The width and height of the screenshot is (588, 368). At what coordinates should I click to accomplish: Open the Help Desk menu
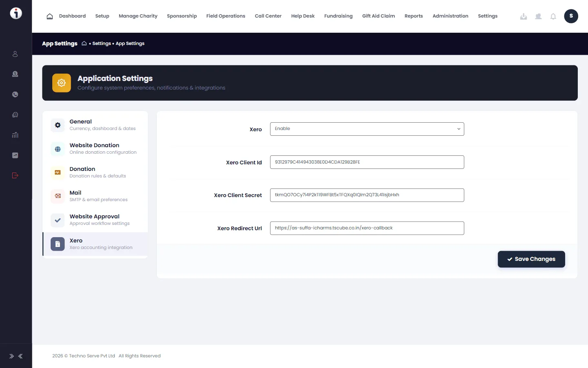click(303, 16)
